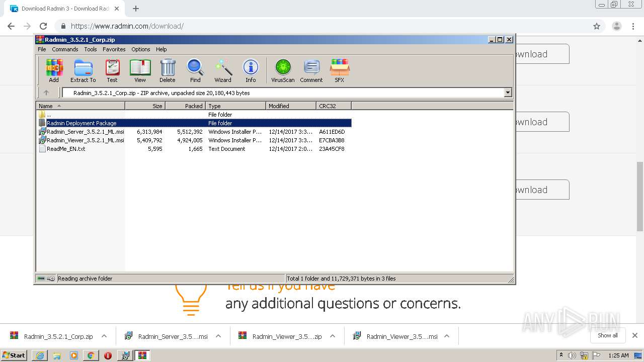Click CRC32 value A611ED6D

click(x=332, y=132)
